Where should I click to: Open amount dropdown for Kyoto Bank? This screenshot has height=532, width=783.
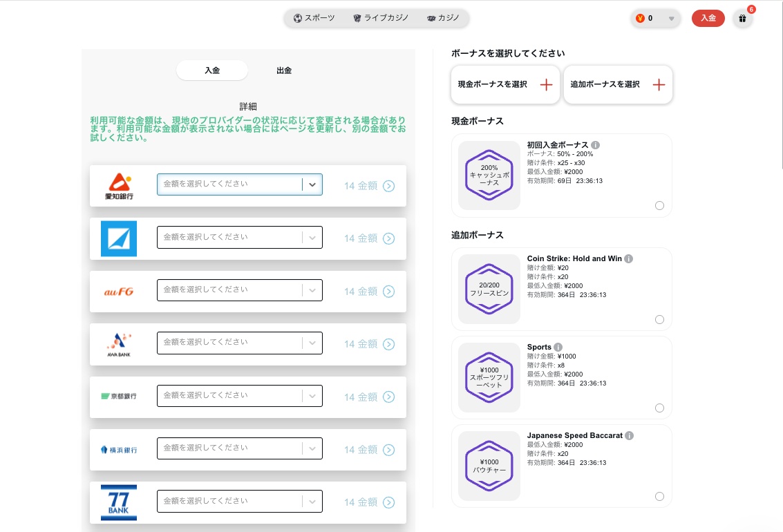coord(240,396)
